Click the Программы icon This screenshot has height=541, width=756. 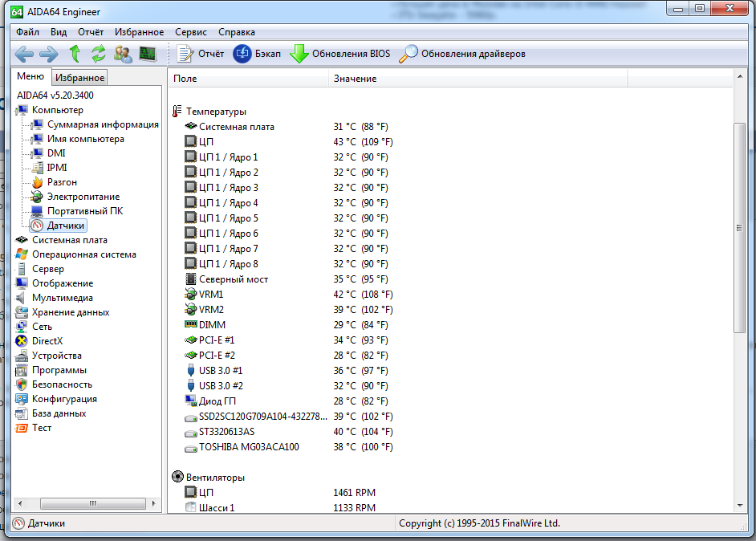[22, 370]
